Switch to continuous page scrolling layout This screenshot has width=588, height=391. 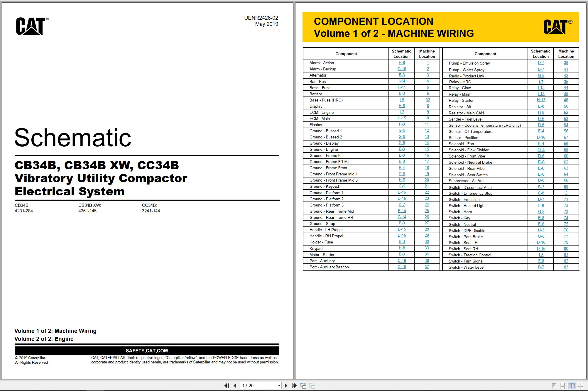(x=562, y=386)
